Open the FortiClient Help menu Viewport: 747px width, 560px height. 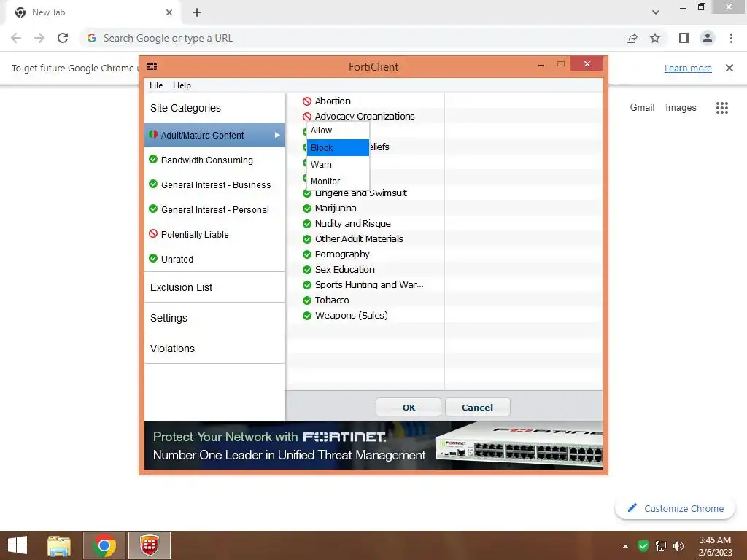click(182, 85)
